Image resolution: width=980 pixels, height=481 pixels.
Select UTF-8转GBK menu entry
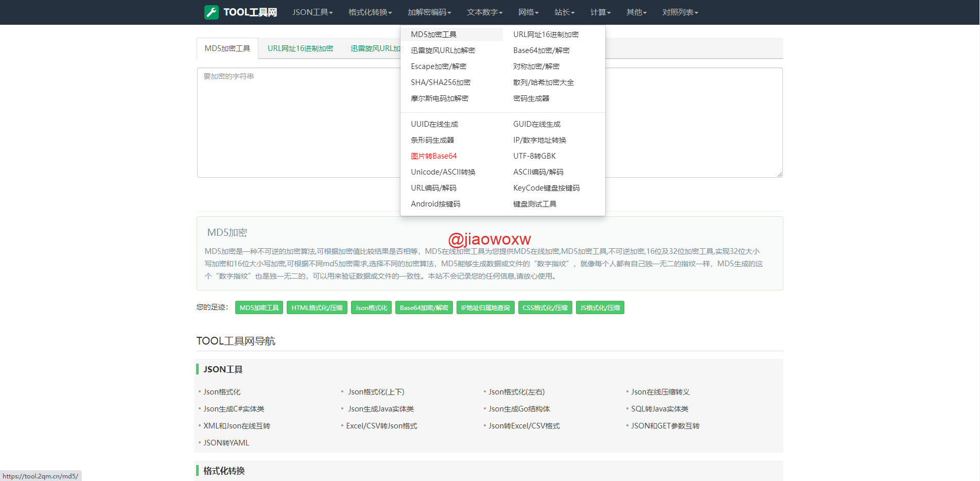(x=534, y=156)
